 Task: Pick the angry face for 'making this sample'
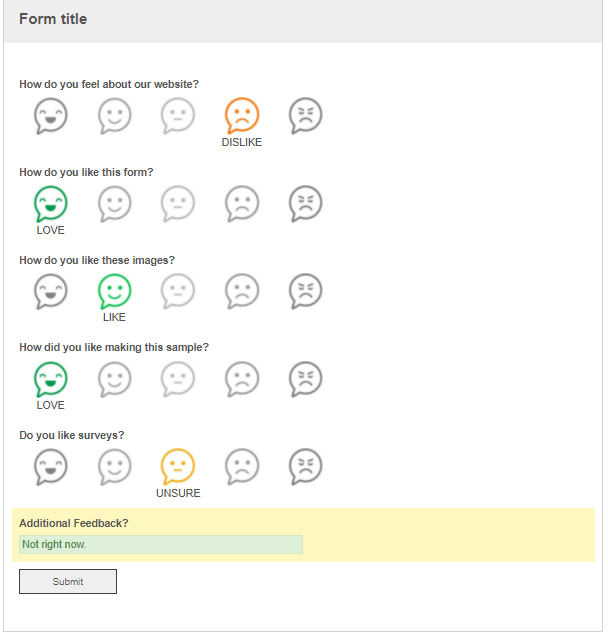306,379
